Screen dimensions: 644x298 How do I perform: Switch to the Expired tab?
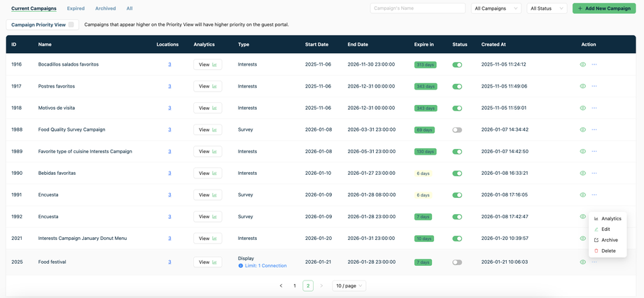coord(76,8)
